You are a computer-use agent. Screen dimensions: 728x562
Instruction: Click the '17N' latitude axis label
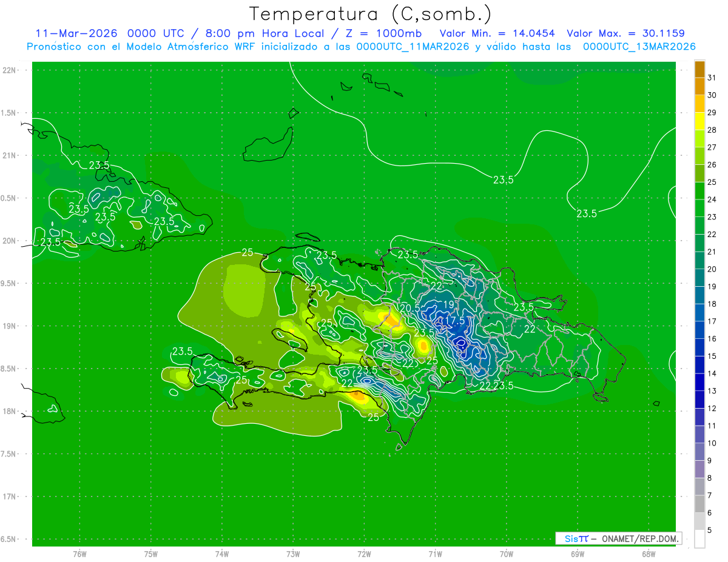coord(10,497)
